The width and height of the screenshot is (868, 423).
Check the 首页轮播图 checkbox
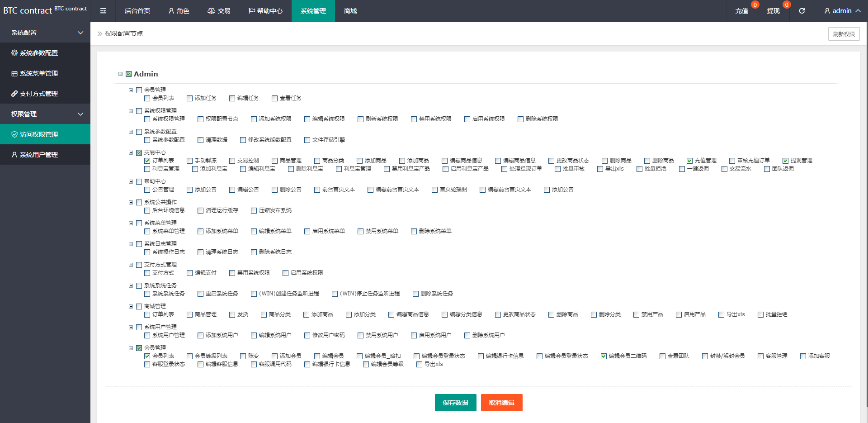pyautogui.click(x=434, y=190)
